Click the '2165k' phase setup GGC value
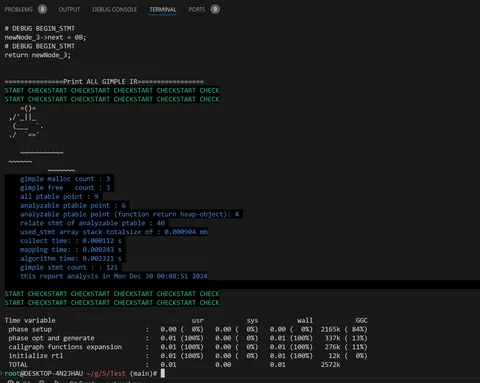 click(x=330, y=329)
